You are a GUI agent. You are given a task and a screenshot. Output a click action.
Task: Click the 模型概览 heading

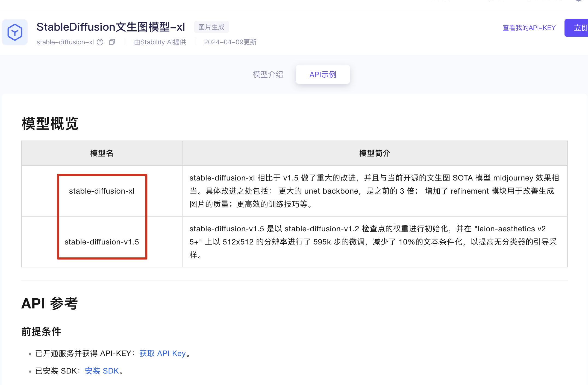tap(50, 124)
